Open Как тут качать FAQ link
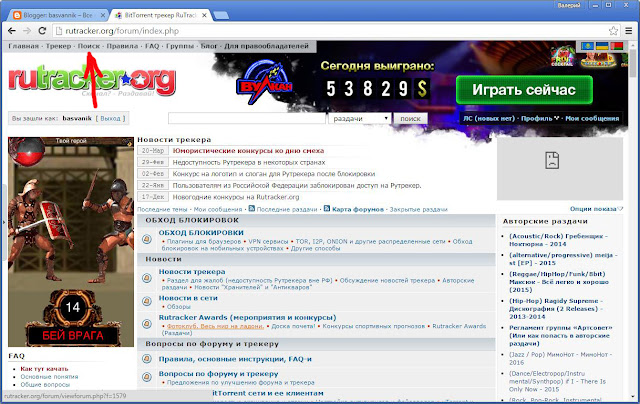640x404 pixels. pos(44,368)
